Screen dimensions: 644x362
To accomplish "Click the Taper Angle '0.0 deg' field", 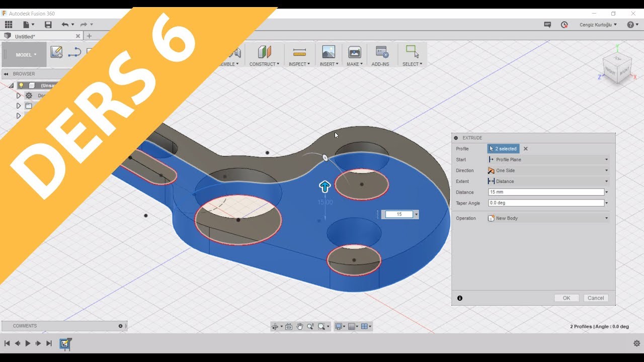I will [546, 203].
